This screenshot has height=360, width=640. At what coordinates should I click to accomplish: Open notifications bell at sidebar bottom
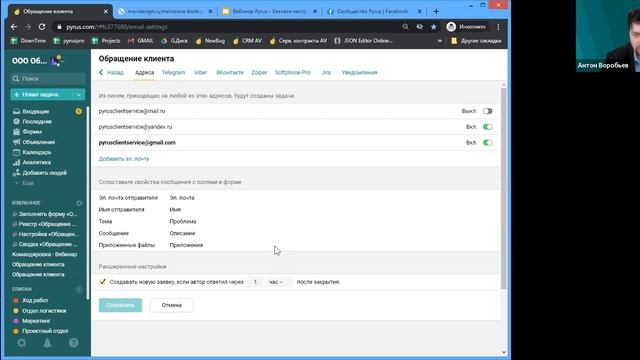[x=47, y=343]
